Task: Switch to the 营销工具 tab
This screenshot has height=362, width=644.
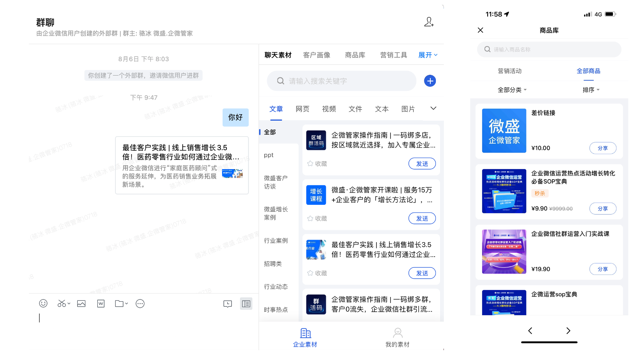Action: (393, 55)
